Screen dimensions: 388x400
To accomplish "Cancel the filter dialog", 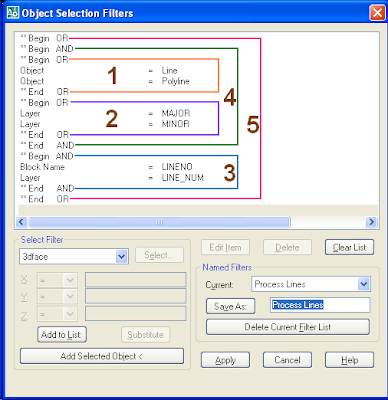I will coord(287,360).
